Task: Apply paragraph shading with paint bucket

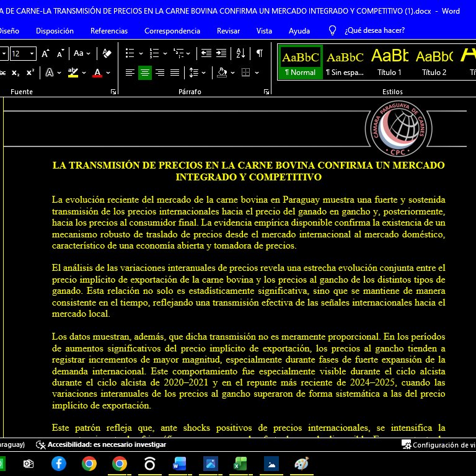Action: (x=223, y=73)
